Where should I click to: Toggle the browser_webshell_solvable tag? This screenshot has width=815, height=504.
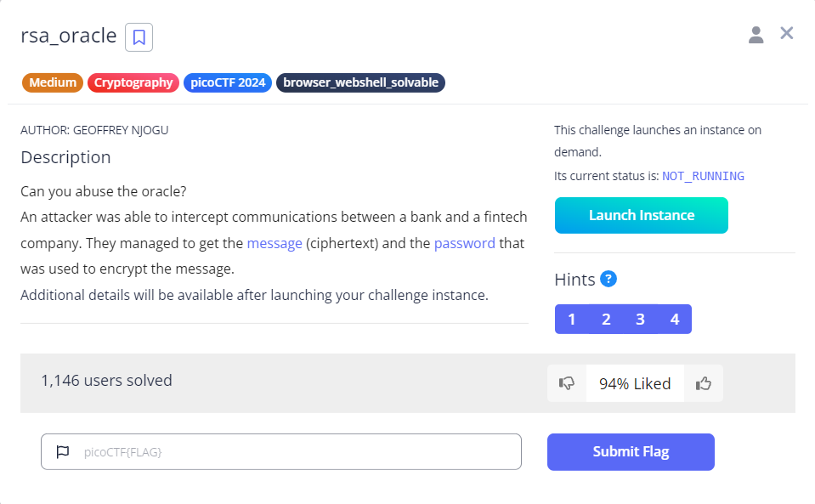click(x=360, y=82)
